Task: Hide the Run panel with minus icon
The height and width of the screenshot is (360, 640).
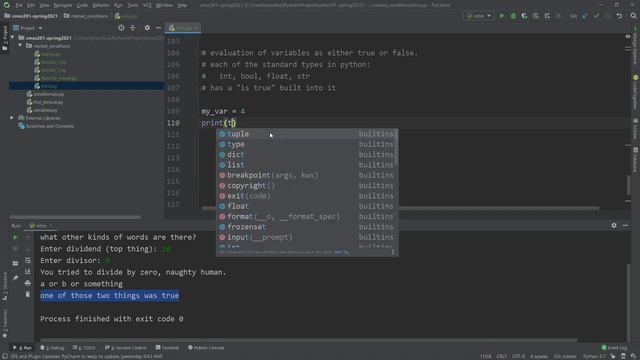Action: (x=625, y=225)
